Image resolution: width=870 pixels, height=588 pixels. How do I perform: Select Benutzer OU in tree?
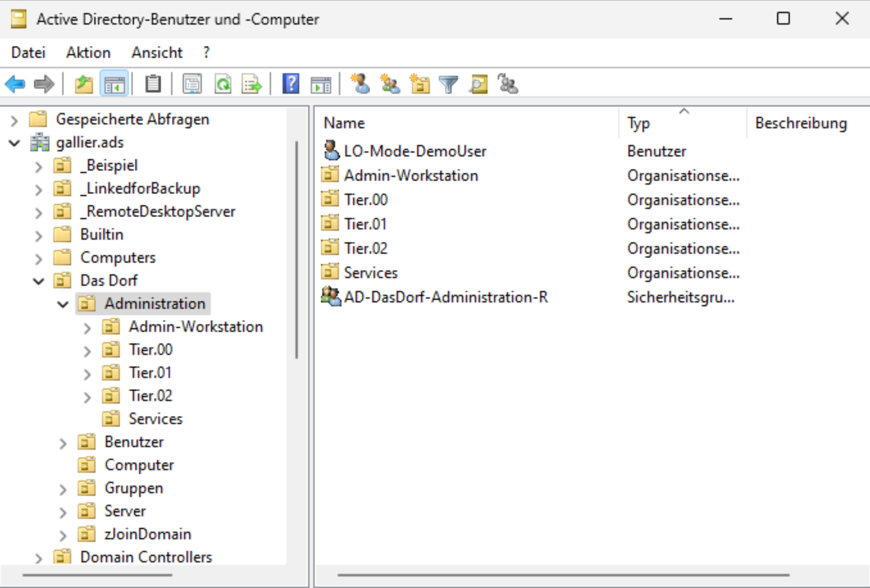[134, 442]
